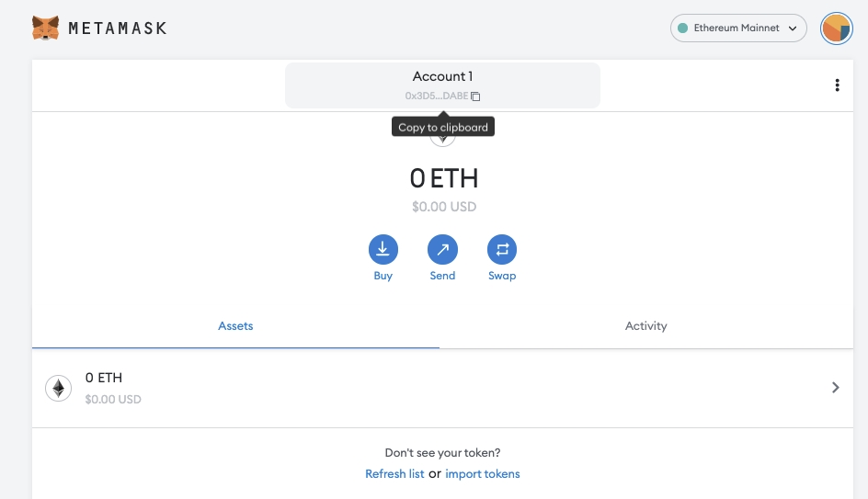Click the network dropdown chevron arrow
868x499 pixels.
pos(793,28)
